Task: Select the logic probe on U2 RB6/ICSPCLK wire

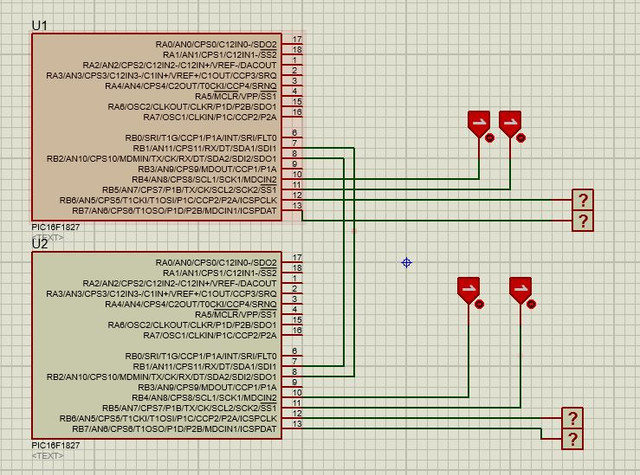Action: (x=572, y=418)
